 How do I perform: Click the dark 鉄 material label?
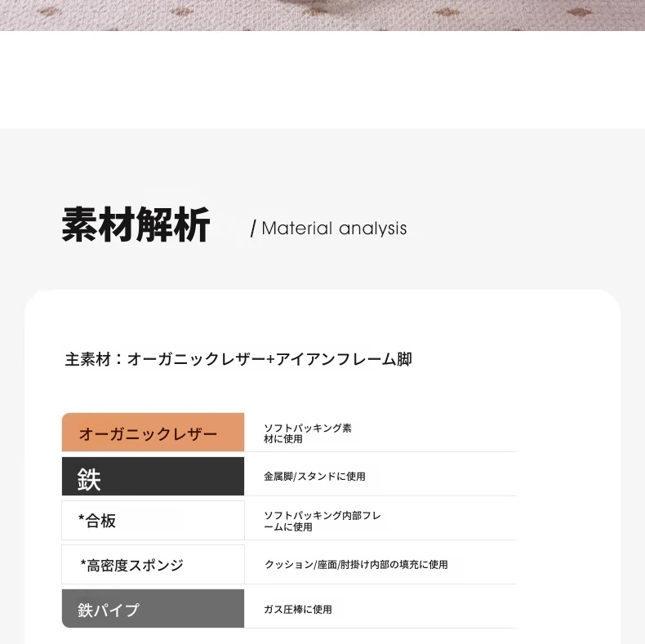click(153, 476)
